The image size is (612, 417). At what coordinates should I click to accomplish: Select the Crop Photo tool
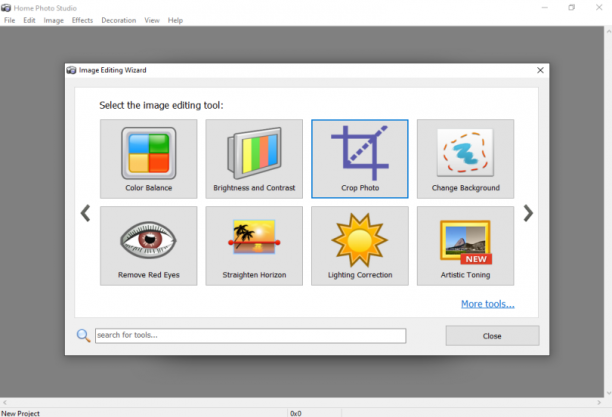click(x=360, y=159)
